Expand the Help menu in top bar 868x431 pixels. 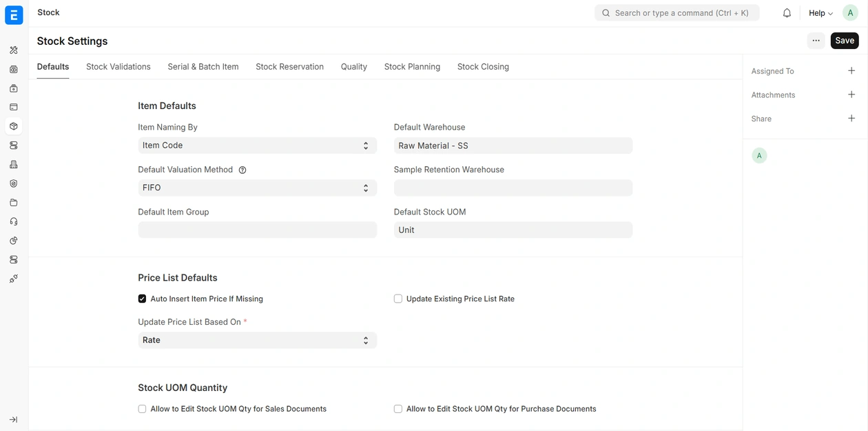tap(820, 13)
